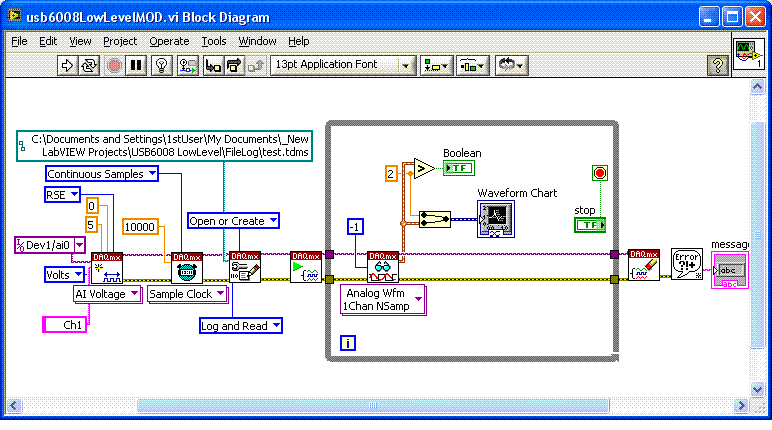The width and height of the screenshot is (772, 430).
Task: Select the DAQmx Start Task node
Action: 306,266
